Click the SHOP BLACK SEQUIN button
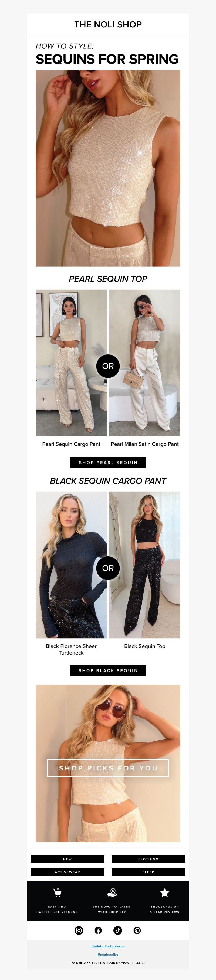 [108, 670]
